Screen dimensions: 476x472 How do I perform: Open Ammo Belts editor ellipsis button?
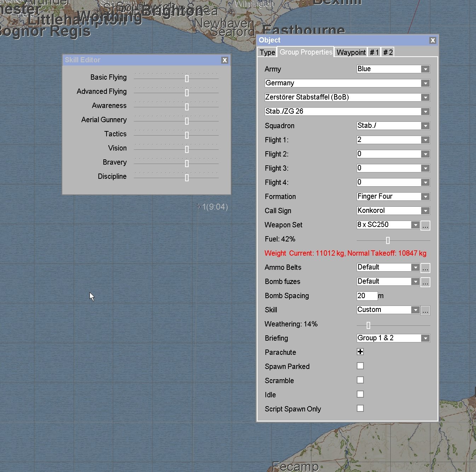pos(425,268)
